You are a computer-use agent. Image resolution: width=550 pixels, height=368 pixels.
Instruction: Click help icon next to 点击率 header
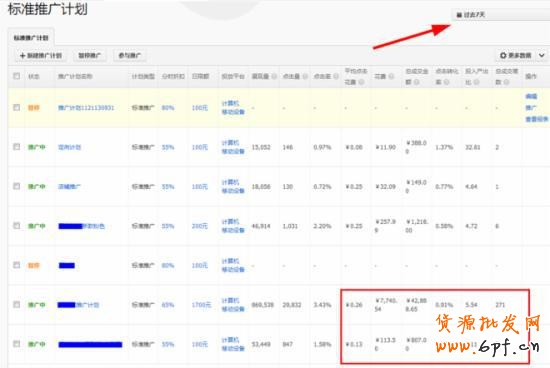(x=336, y=76)
